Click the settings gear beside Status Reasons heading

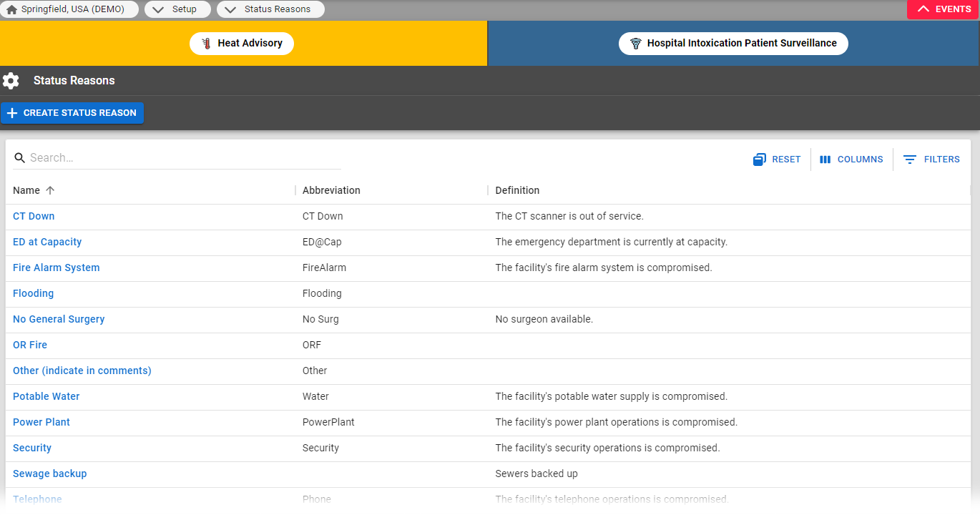[11, 80]
